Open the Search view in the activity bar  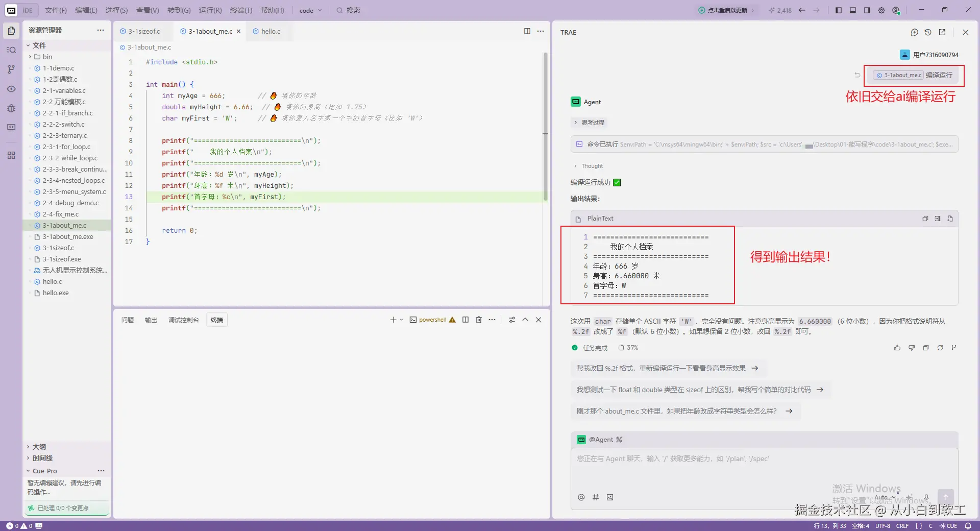[11, 50]
